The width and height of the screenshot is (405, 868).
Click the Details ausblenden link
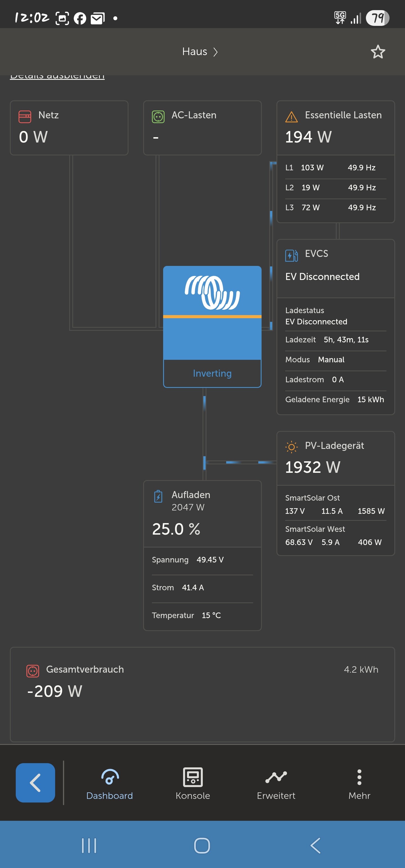point(57,76)
